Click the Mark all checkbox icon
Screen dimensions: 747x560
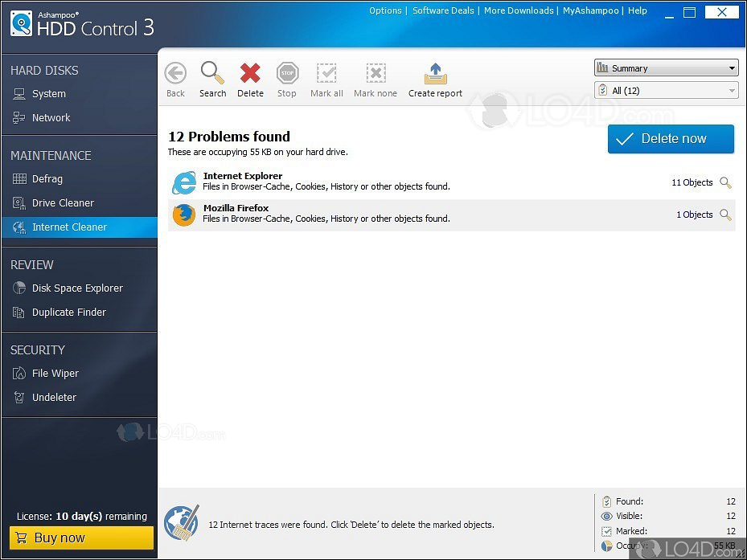coord(326,73)
